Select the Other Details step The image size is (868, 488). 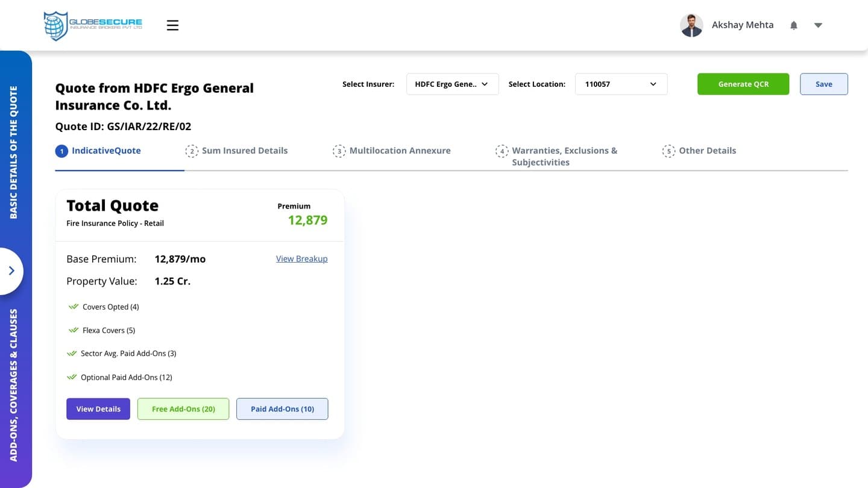699,151
